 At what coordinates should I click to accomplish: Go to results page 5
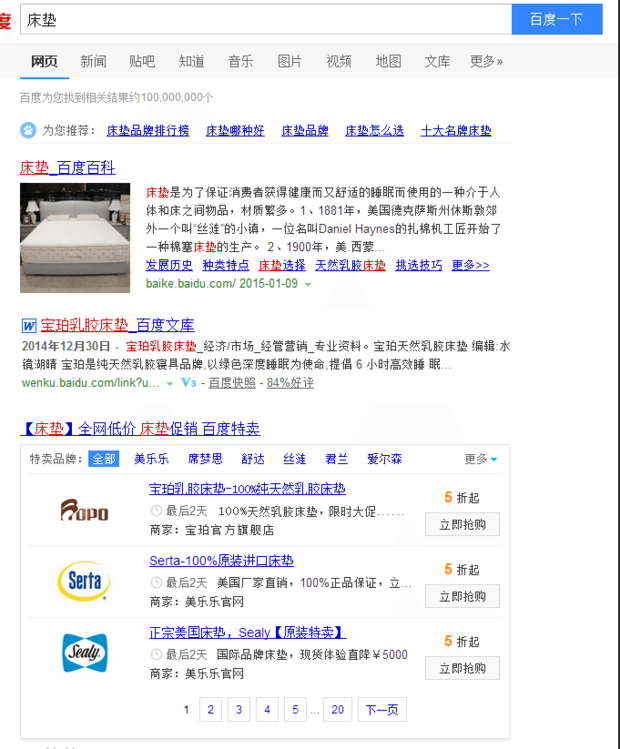(295, 709)
